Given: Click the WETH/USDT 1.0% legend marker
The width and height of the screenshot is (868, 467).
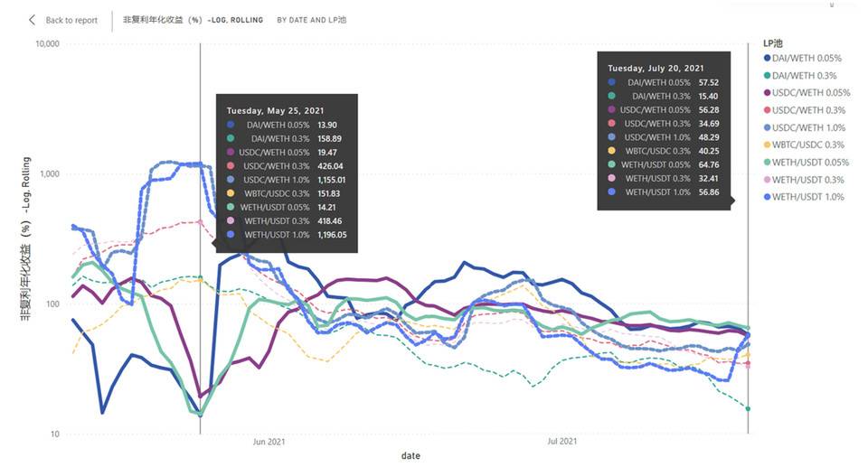Looking at the screenshot, I should coord(767,196).
